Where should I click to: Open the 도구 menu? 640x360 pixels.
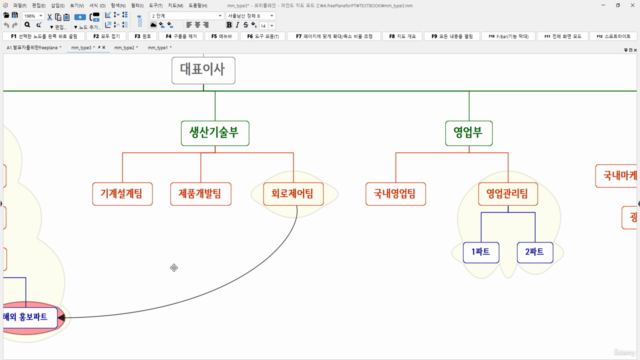point(156,6)
